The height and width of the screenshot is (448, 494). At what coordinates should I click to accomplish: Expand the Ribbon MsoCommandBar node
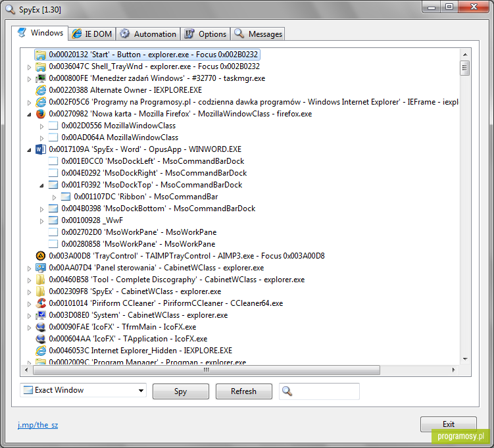(54, 197)
